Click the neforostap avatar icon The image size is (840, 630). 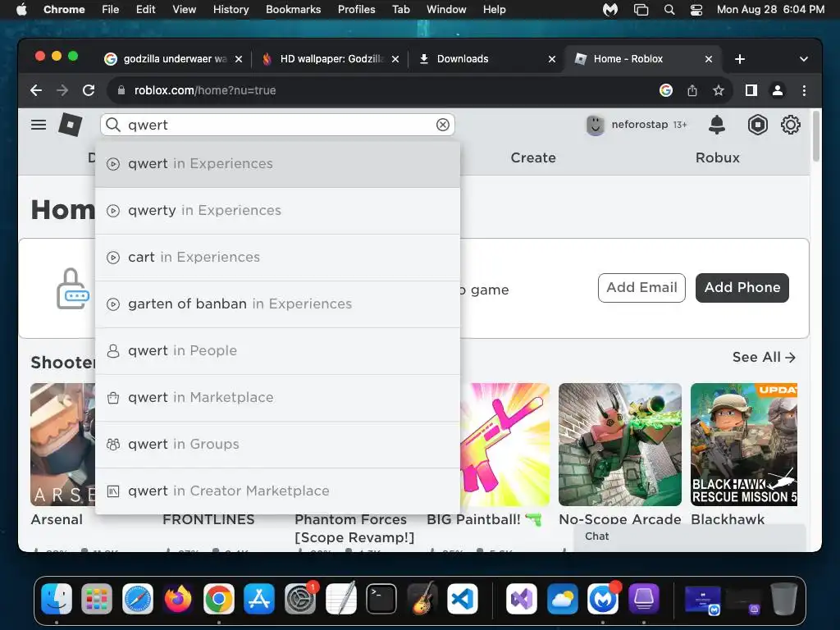[595, 126]
